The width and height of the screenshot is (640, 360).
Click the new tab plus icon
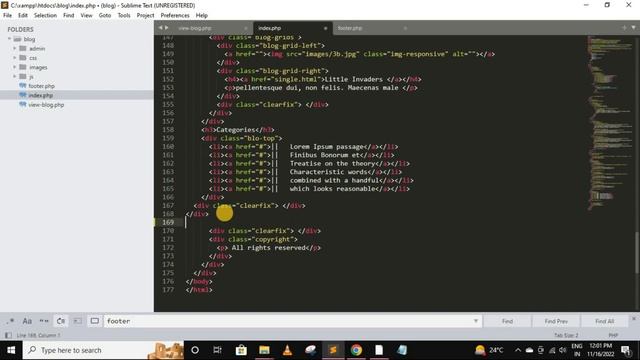(624, 28)
